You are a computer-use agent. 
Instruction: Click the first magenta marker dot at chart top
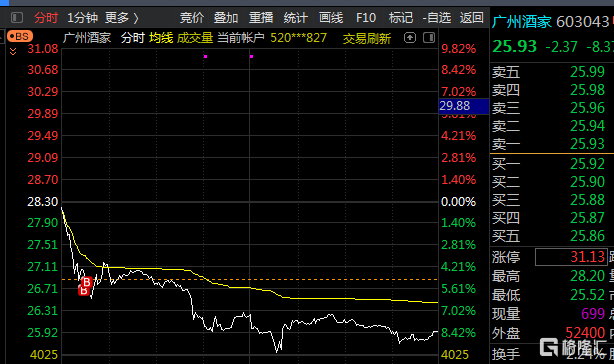pyautogui.click(x=205, y=57)
